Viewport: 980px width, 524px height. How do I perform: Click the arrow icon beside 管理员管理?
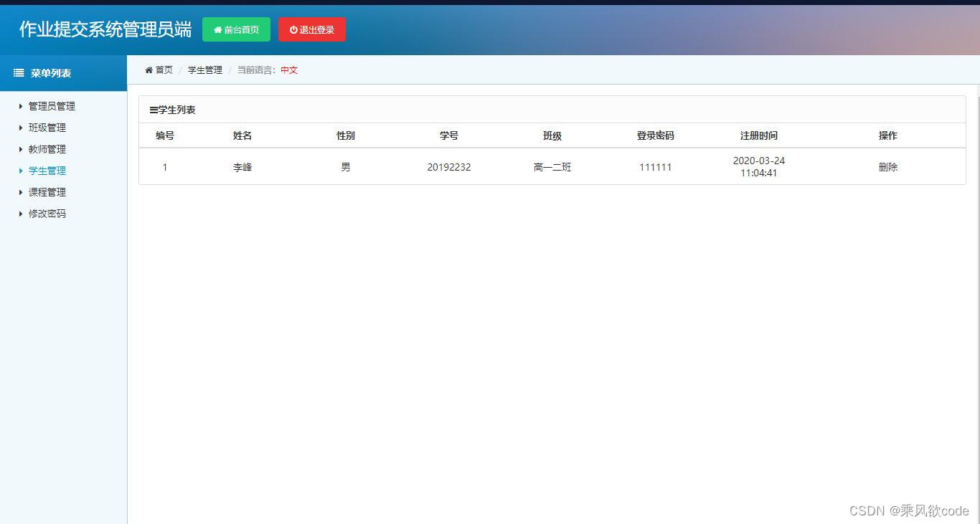click(x=19, y=106)
